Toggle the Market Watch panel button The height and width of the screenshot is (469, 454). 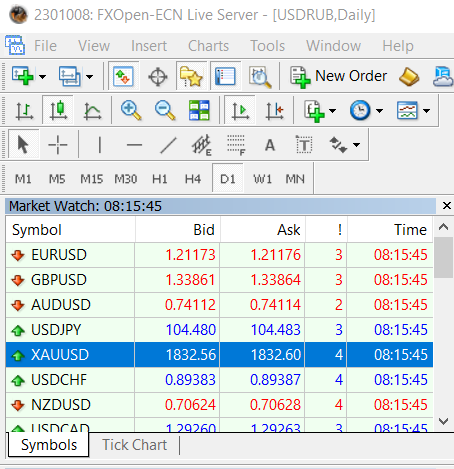point(123,76)
